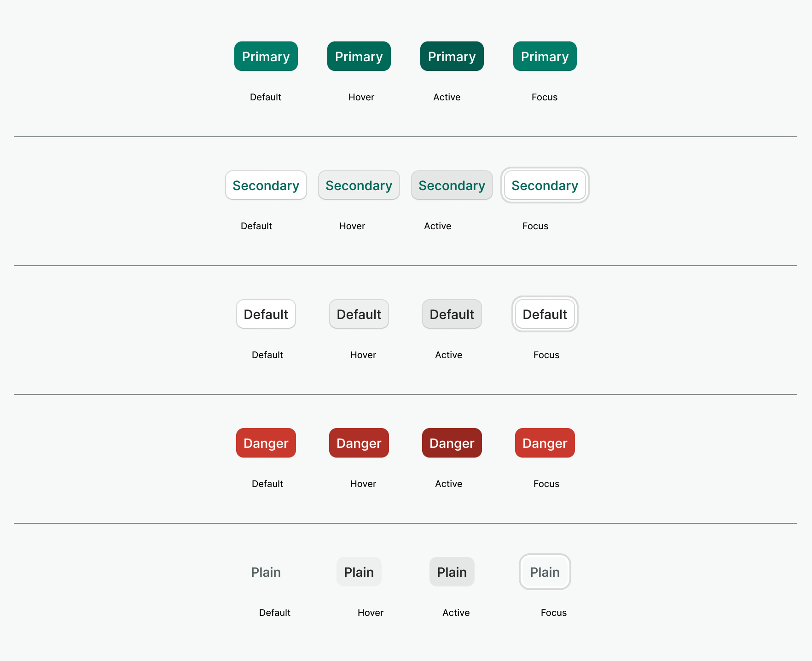Click the default-state Danger button

(266, 443)
